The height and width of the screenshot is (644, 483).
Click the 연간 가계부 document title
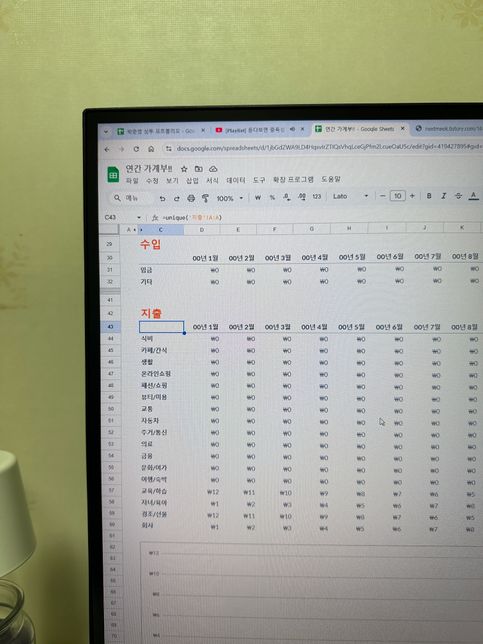[x=149, y=169]
